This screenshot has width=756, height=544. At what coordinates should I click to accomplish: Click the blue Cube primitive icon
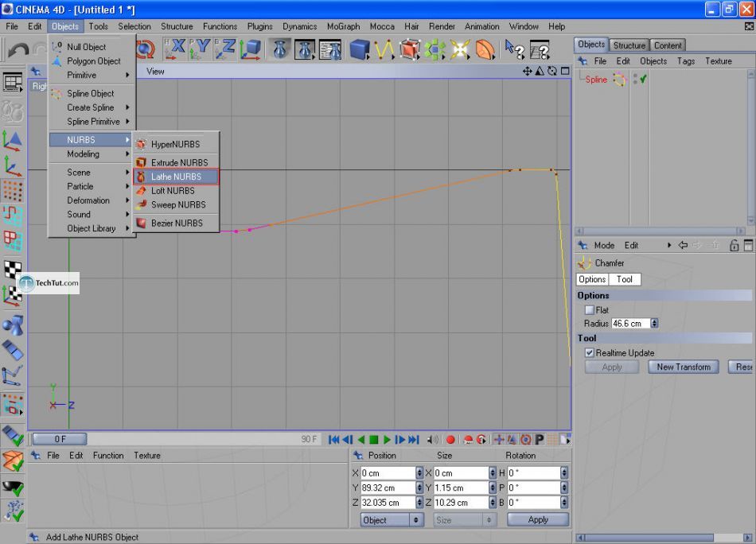359,49
